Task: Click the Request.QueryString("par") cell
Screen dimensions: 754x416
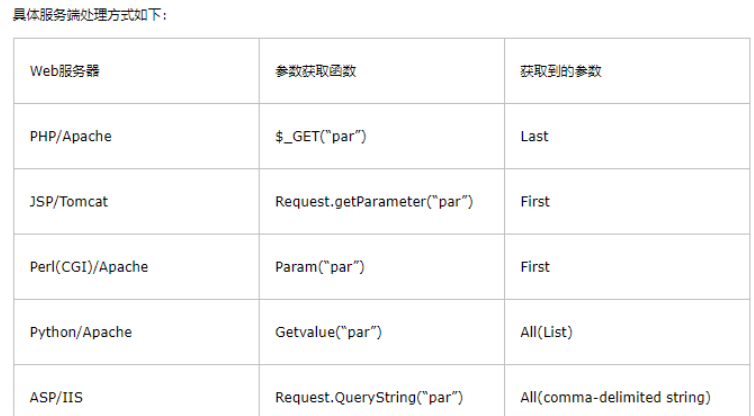Action: pos(369,397)
